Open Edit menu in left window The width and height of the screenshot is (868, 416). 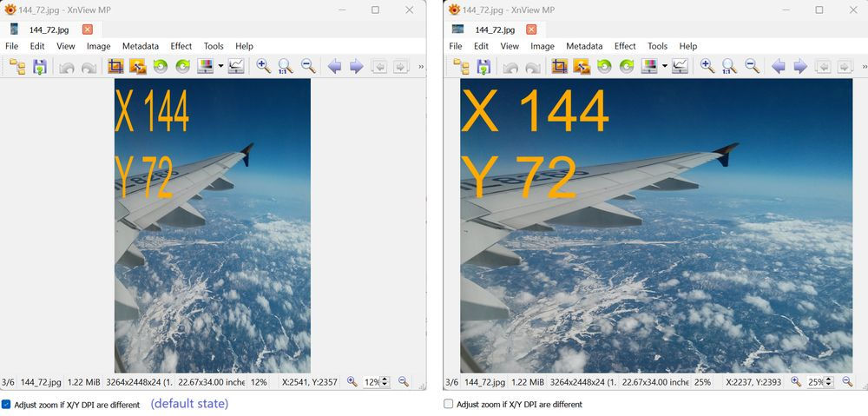[x=37, y=46]
